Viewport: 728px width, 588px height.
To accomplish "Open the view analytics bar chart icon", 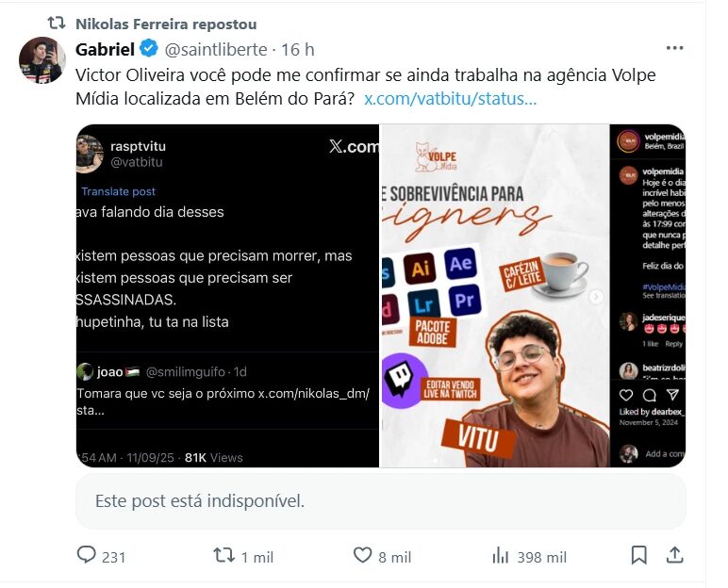I will pyautogui.click(x=500, y=555).
